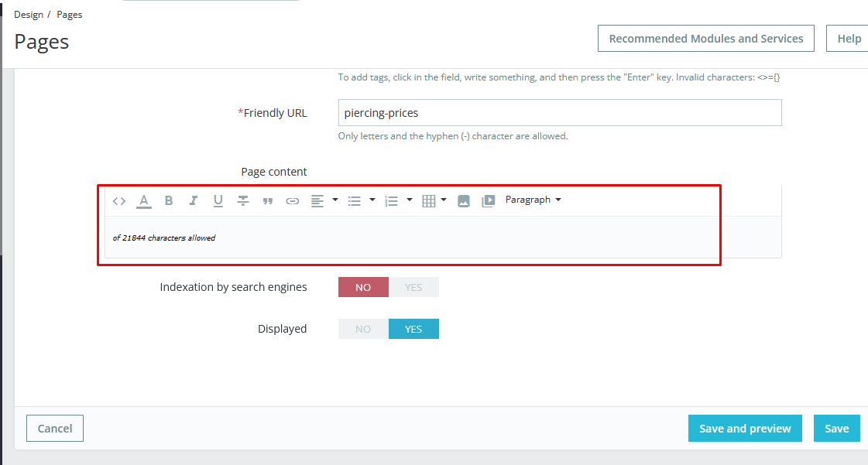Expand the table insert dropdown
The height and width of the screenshot is (465, 868).
[444, 200]
